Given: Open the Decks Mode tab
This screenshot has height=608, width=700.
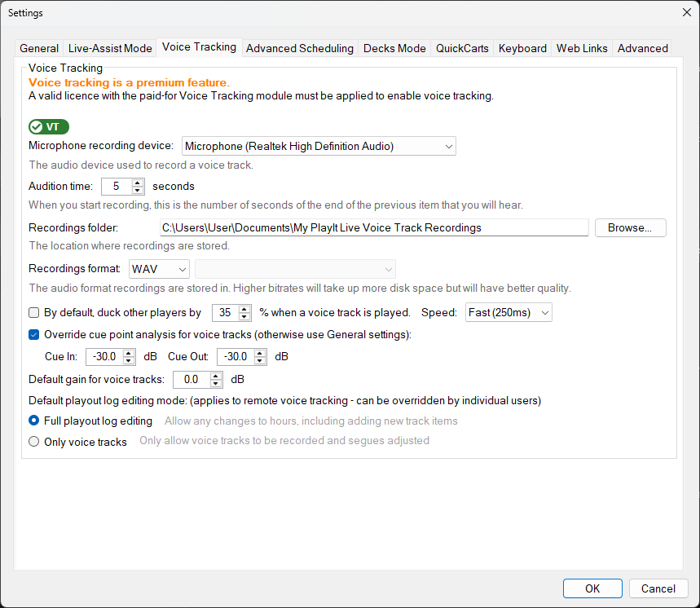Looking at the screenshot, I should [x=394, y=48].
